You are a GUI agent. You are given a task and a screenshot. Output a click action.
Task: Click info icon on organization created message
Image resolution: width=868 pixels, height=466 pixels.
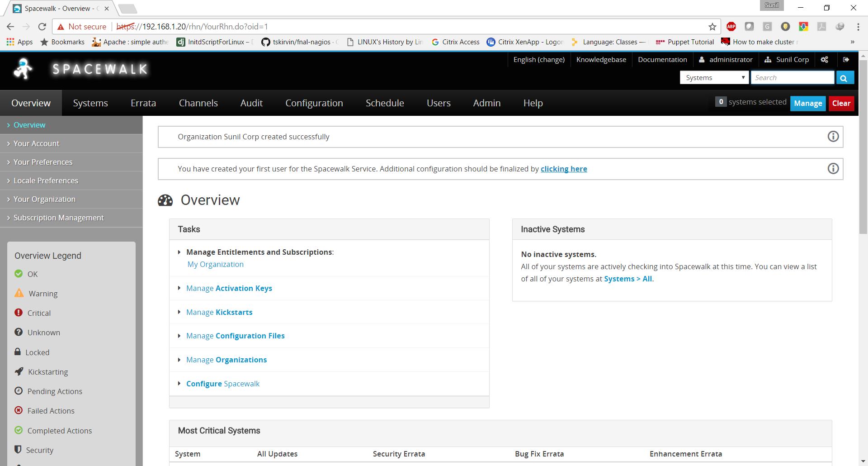(833, 137)
